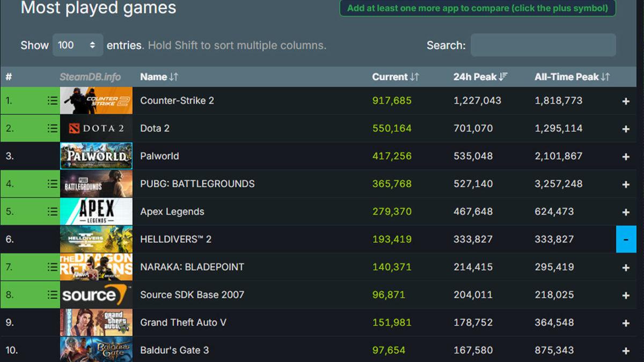Image resolution: width=644 pixels, height=362 pixels.
Task: Add NARAKA: BLADEPOINT to the comparison
Action: (626, 267)
